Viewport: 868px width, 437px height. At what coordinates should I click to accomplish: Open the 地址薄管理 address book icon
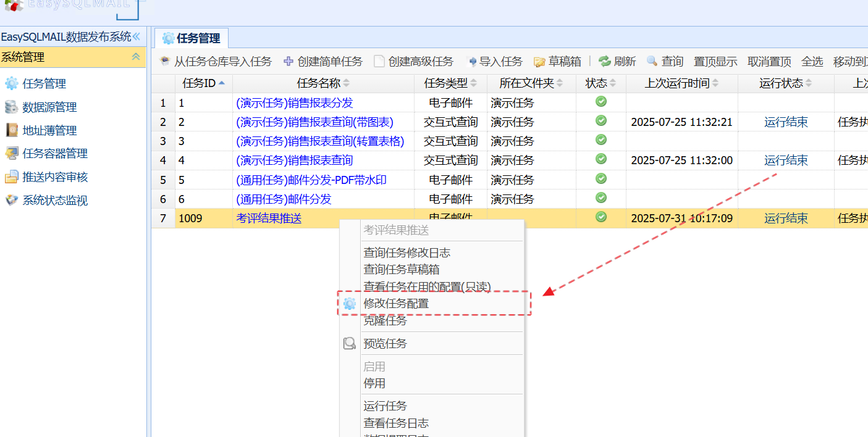(11, 130)
